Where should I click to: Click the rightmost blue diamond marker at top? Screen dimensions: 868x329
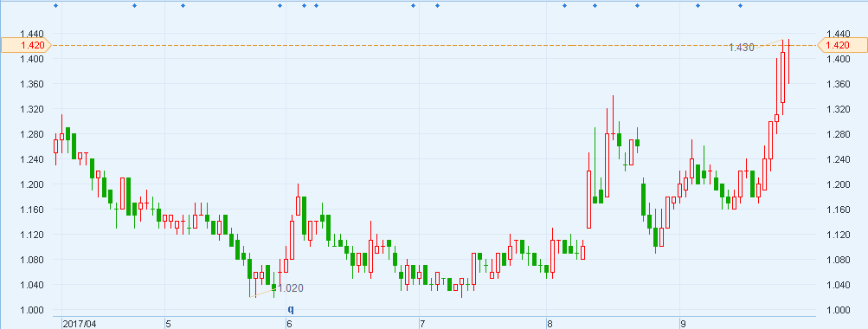click(740, 5)
